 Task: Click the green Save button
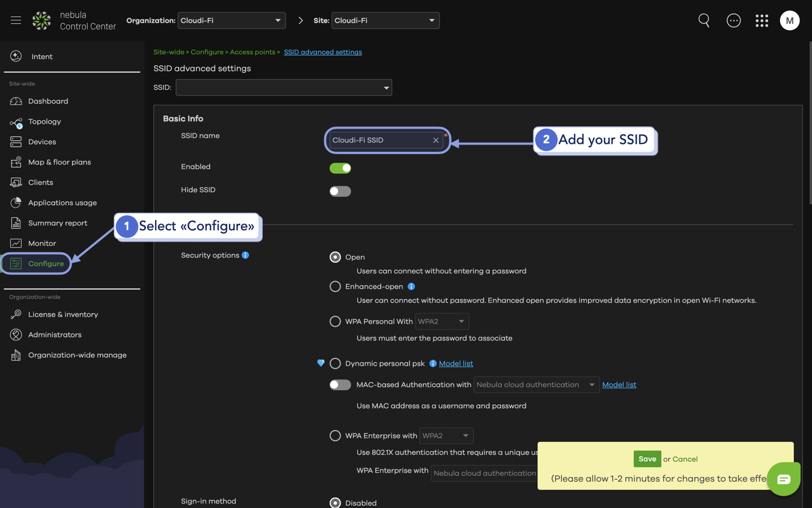tap(647, 459)
